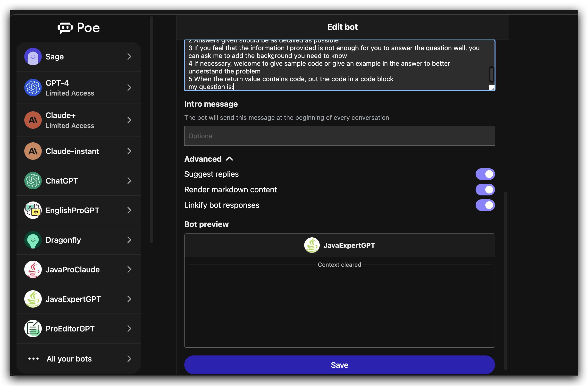Open GPT-4 via its chevron arrow
This screenshot has height=386, width=588.
point(129,88)
